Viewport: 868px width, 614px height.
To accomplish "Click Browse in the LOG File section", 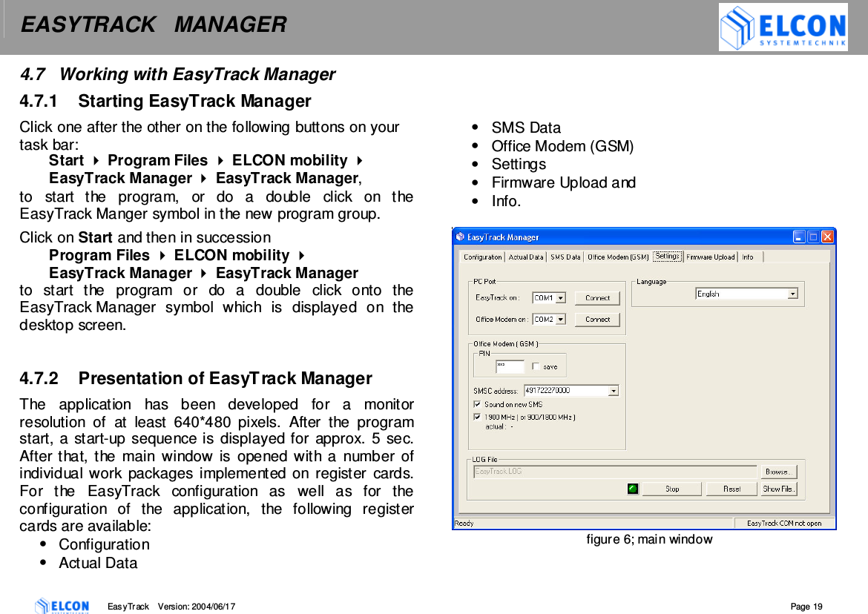I will point(778,471).
